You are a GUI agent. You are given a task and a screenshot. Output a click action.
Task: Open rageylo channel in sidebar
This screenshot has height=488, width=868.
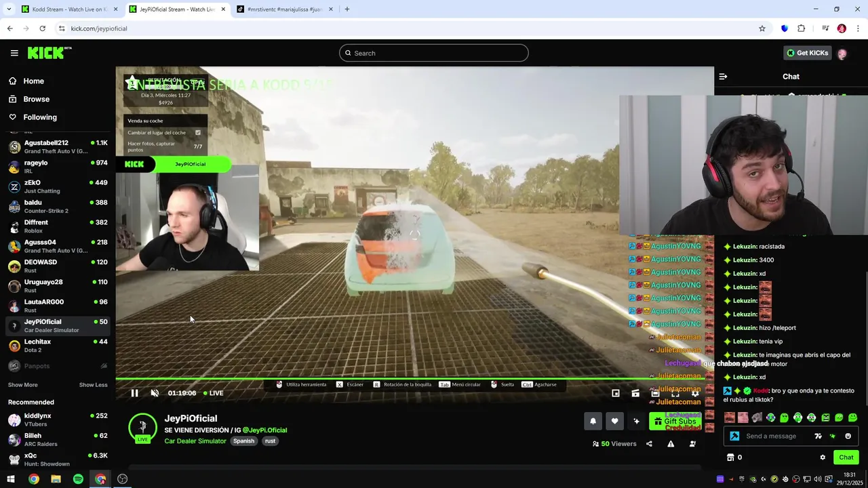point(58,167)
